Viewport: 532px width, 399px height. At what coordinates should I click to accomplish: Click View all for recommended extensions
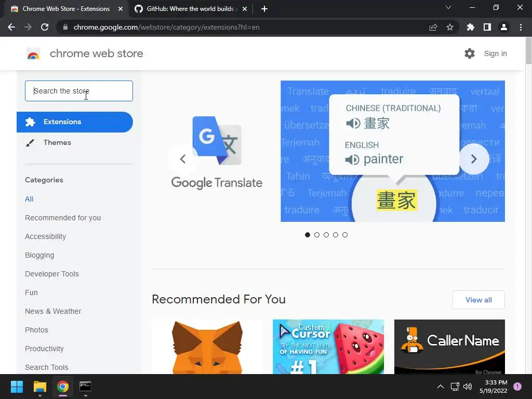point(478,300)
